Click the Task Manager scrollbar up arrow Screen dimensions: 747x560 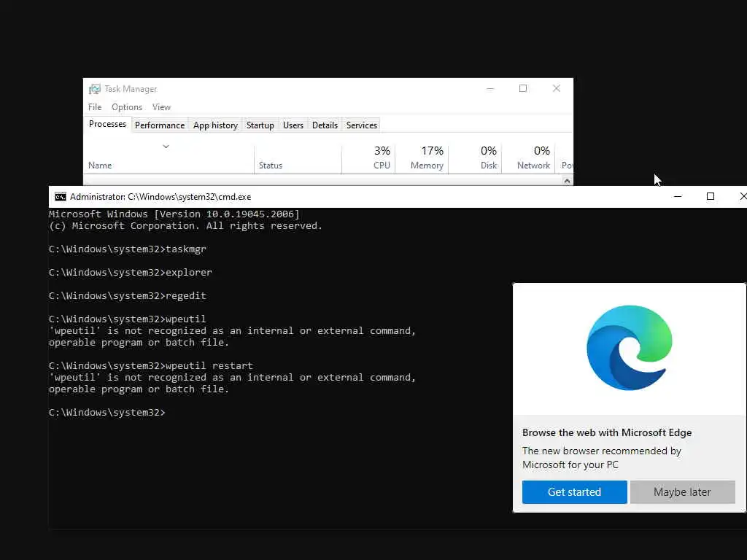point(567,181)
